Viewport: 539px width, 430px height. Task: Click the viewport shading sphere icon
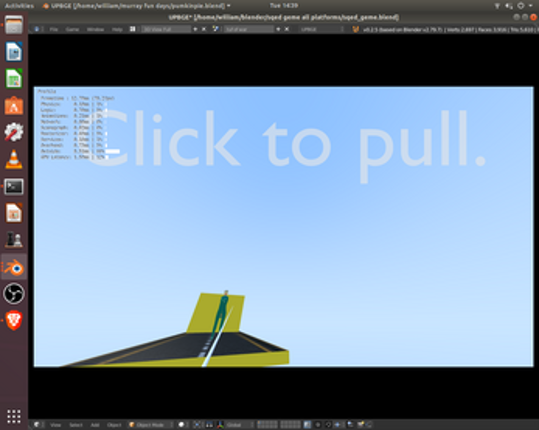click(x=181, y=425)
